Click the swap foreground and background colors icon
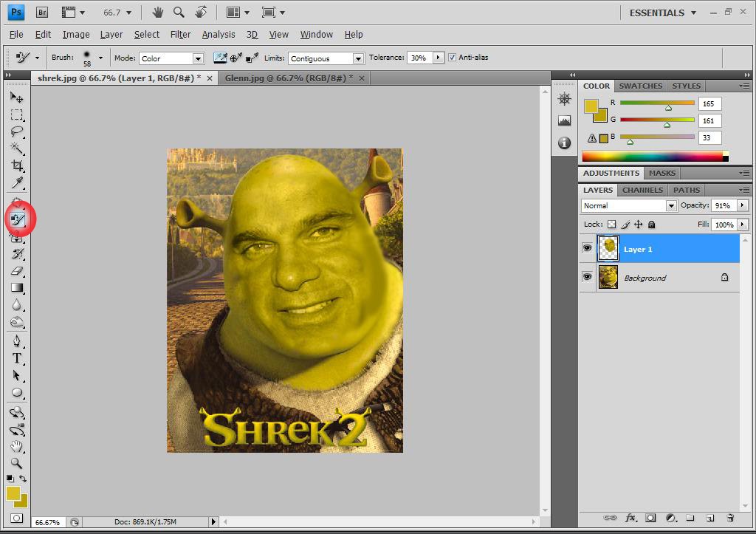The height and width of the screenshot is (534, 756). (x=23, y=479)
